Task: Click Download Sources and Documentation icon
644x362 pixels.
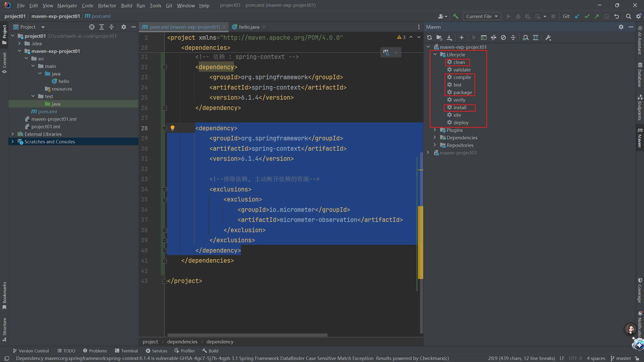Action: pos(449,38)
